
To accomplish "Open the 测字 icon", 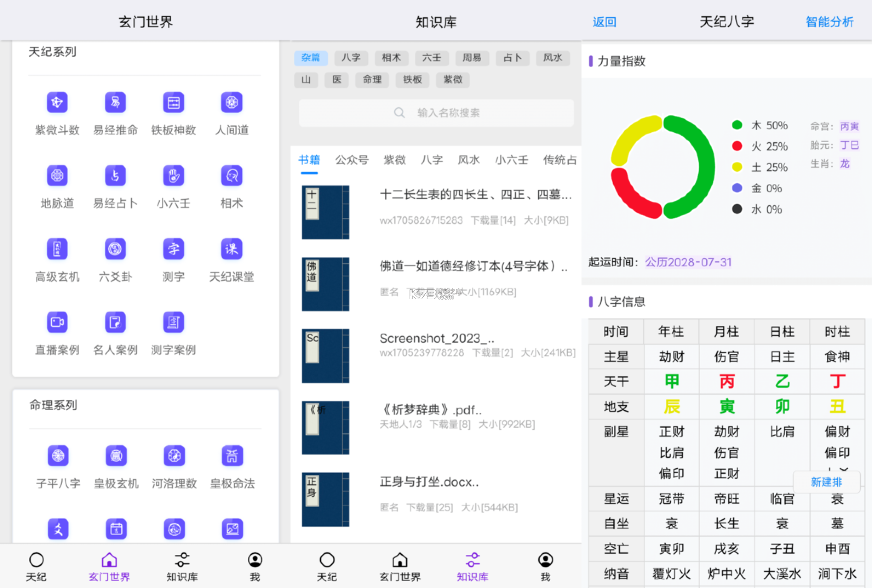I will [173, 249].
